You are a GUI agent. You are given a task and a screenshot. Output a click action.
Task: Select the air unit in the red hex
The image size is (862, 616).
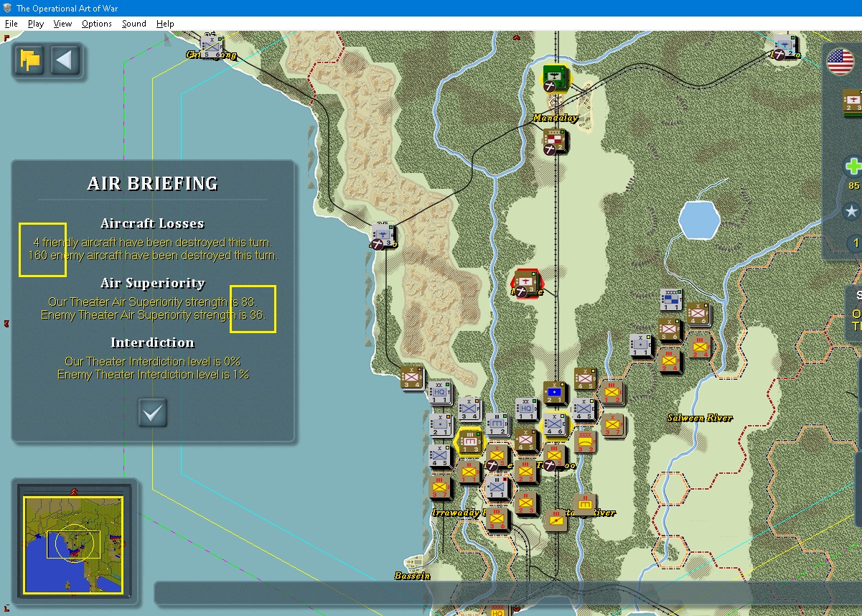click(526, 281)
